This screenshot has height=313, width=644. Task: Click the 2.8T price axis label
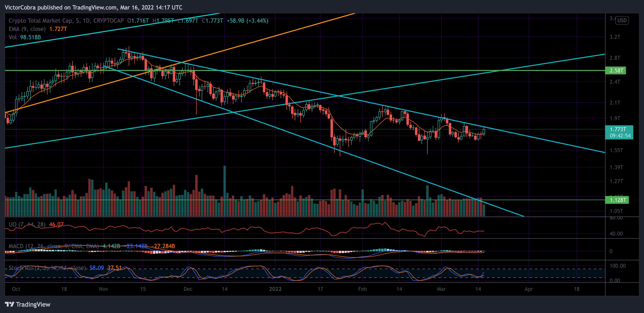click(x=615, y=58)
